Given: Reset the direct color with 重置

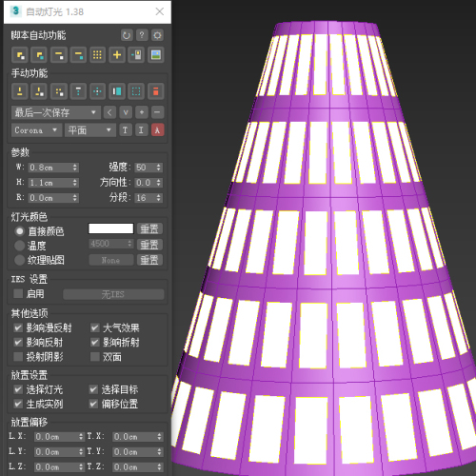Looking at the screenshot, I should click(x=149, y=228).
